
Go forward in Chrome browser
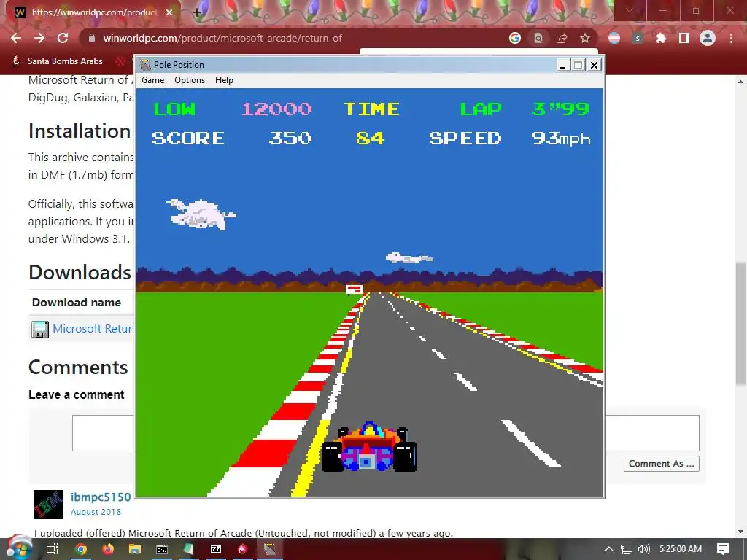[x=39, y=38]
